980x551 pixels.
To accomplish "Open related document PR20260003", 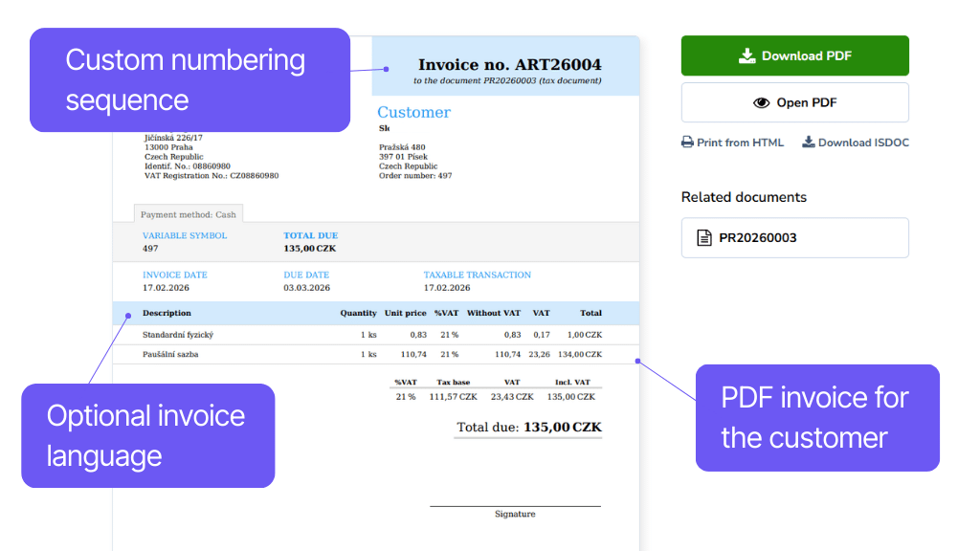I will click(x=795, y=237).
